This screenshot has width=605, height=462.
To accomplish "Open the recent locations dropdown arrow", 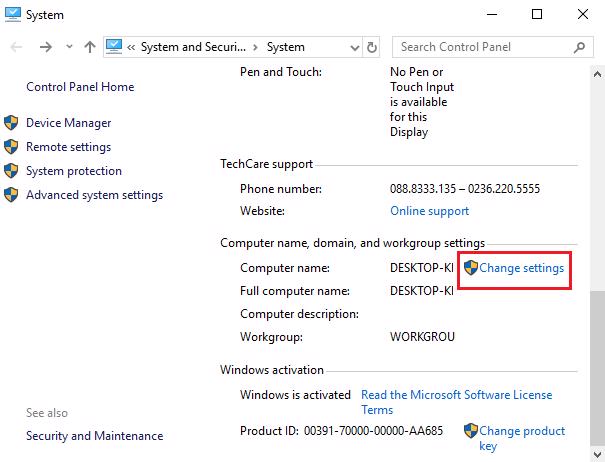I will point(68,47).
